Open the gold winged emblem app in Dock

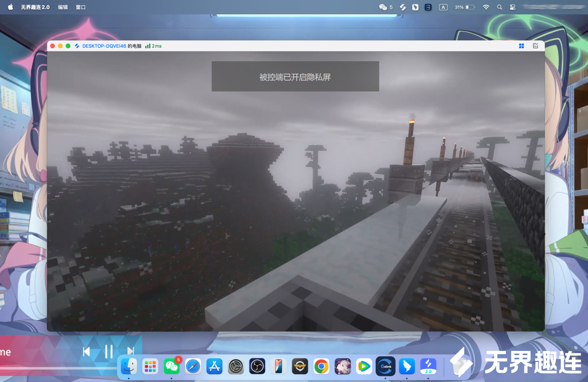(300, 366)
